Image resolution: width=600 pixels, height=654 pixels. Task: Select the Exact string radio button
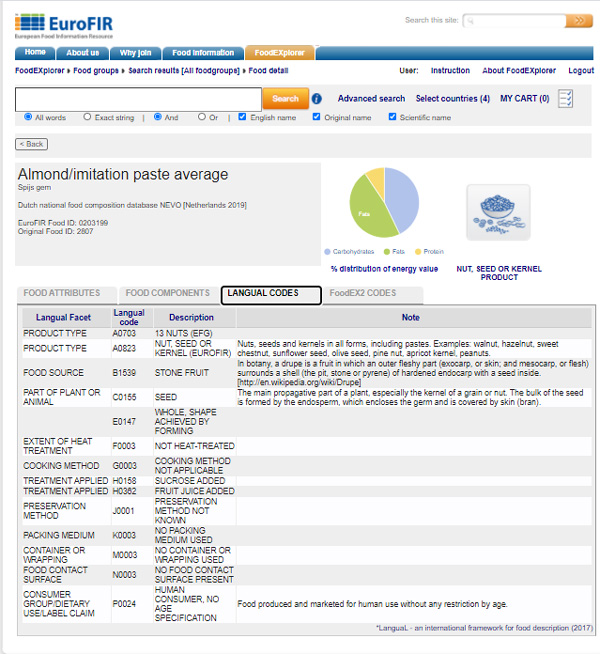tap(87, 117)
